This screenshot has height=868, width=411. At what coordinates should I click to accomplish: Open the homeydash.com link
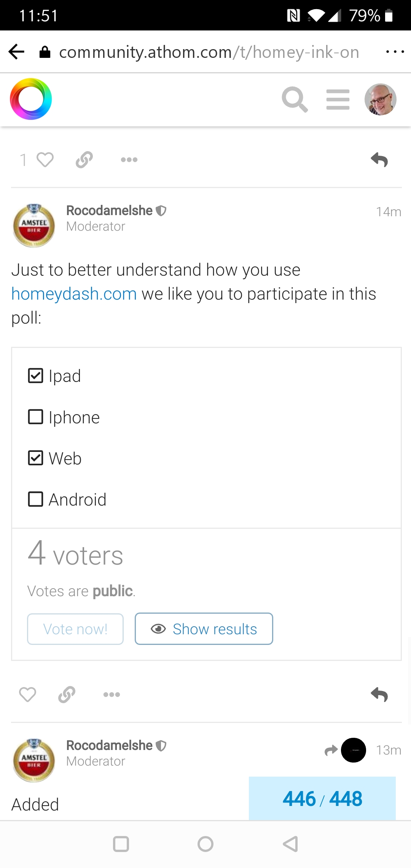pos(74,294)
